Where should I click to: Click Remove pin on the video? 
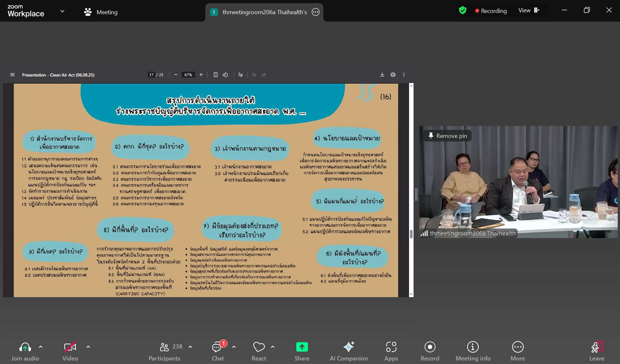(447, 136)
